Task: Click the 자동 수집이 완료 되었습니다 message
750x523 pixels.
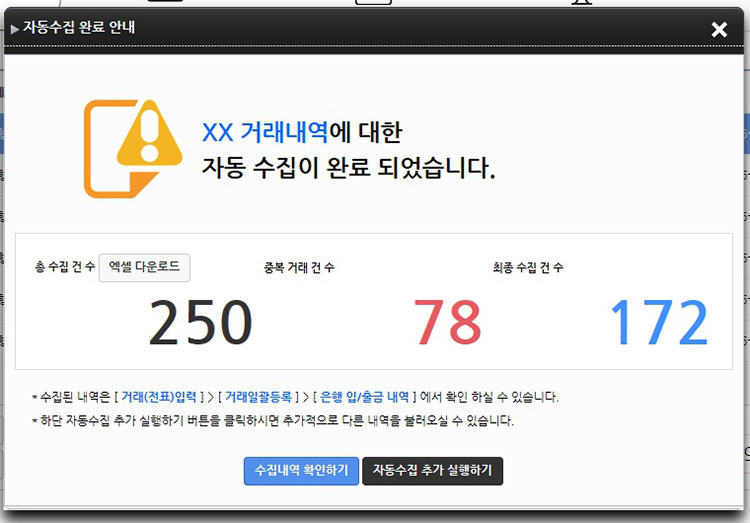Action: tap(349, 168)
